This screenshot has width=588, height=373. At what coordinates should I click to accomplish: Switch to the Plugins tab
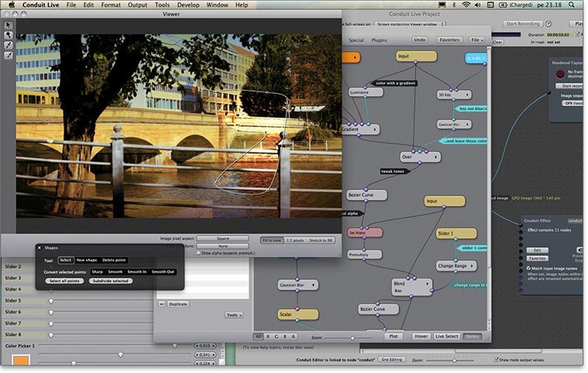point(379,40)
